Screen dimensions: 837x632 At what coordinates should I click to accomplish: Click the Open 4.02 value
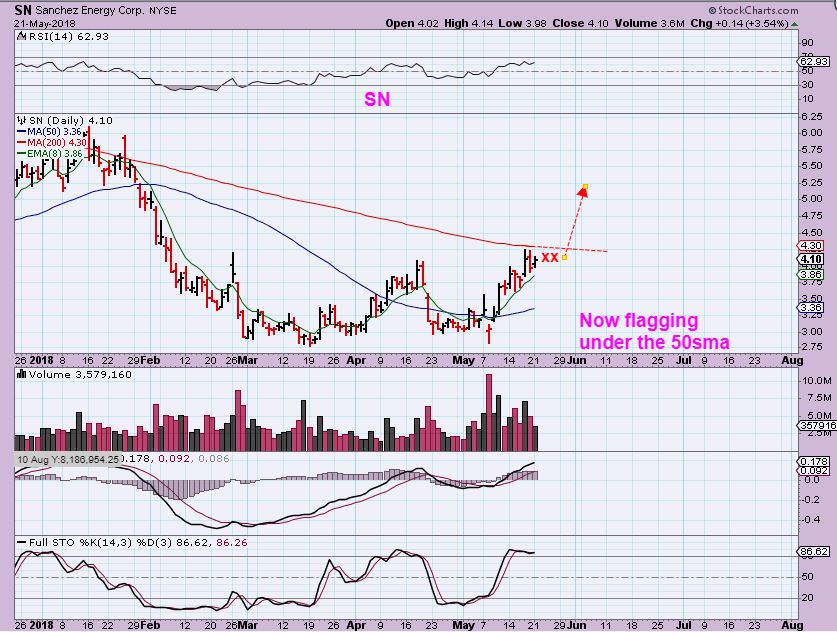412,23
